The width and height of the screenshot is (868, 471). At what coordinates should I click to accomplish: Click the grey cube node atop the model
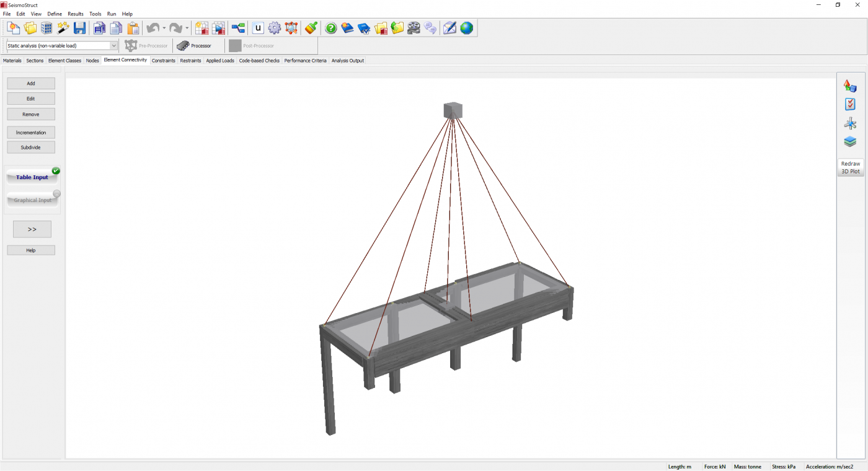pyautogui.click(x=453, y=110)
